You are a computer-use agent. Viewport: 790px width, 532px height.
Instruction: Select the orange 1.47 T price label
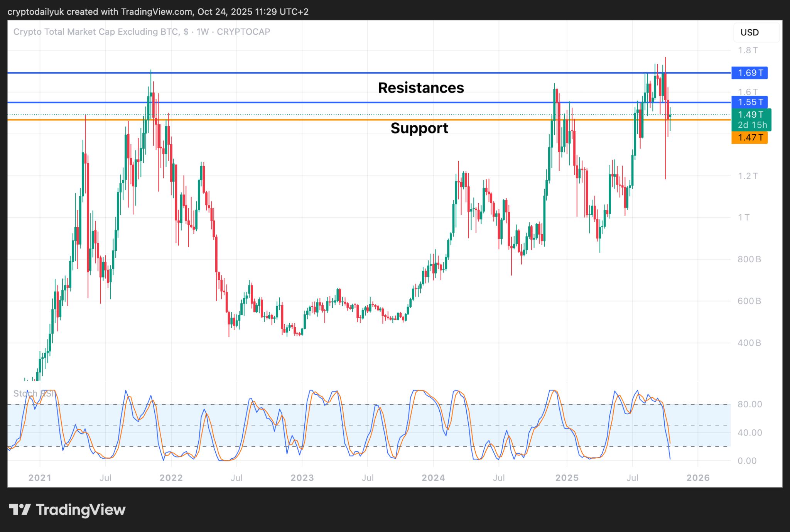pyautogui.click(x=749, y=137)
